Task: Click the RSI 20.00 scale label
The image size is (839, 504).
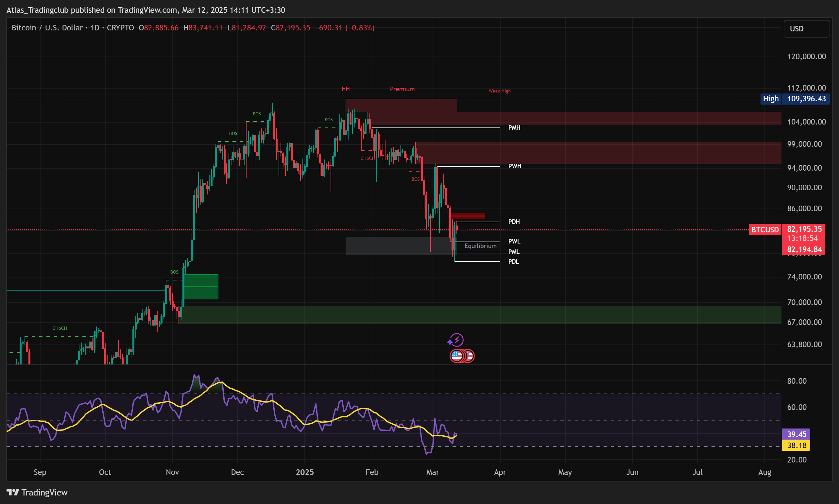Action: (x=796, y=460)
